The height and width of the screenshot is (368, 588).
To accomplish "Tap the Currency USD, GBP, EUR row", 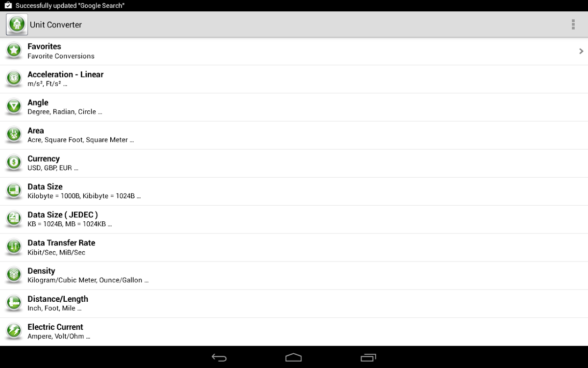I will coord(294,163).
